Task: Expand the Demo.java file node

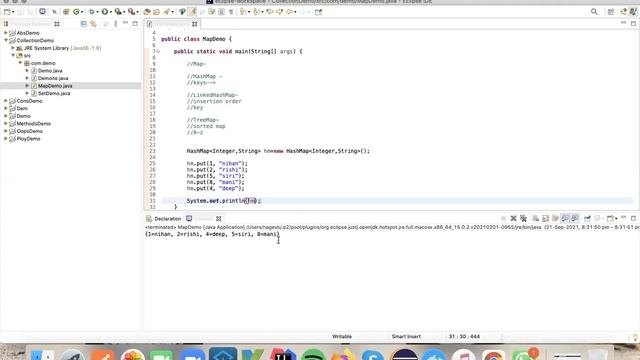Action: tap(27, 71)
